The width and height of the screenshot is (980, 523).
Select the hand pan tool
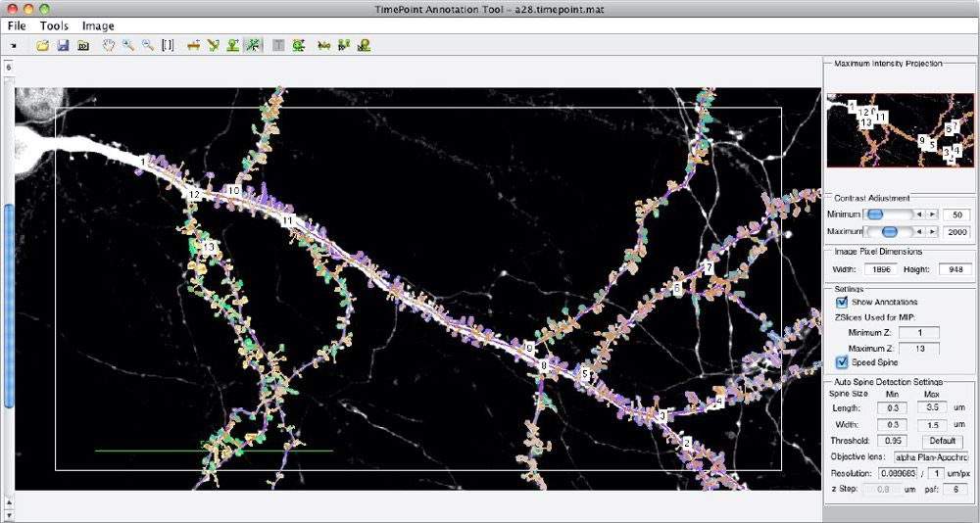coord(109,45)
